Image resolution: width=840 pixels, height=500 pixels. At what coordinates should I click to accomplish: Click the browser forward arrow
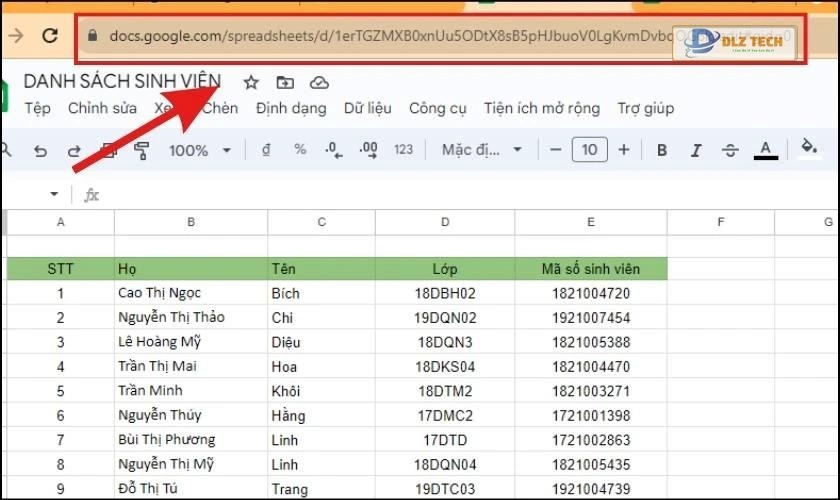coord(16,36)
